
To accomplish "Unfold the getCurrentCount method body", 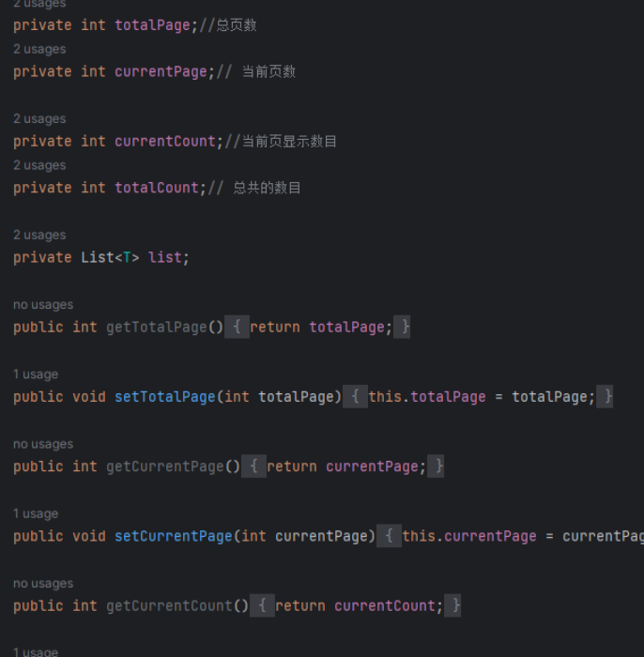I will [264, 605].
